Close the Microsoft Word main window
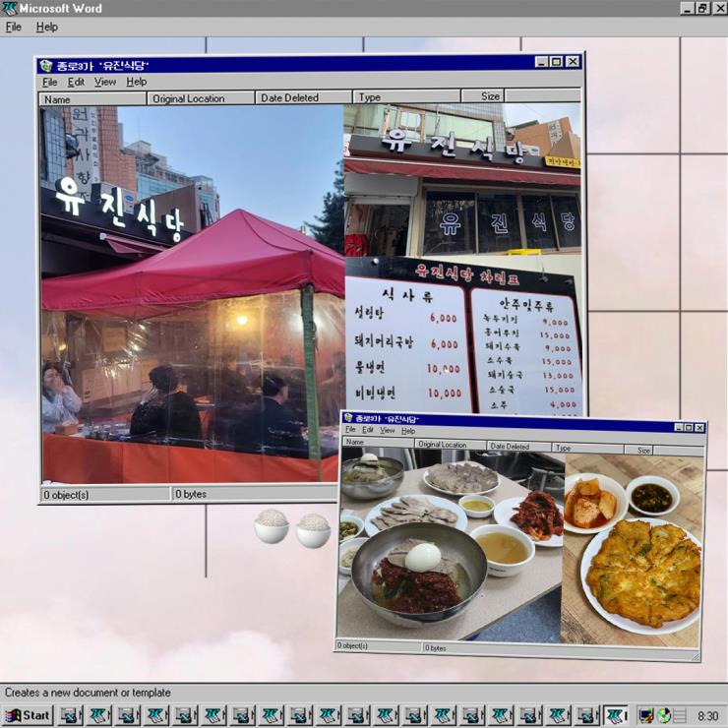Screen dimensions: 728x728 pos(719,8)
